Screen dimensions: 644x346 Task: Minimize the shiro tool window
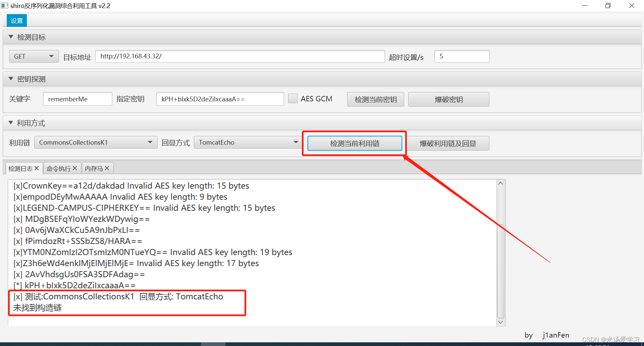585,6
